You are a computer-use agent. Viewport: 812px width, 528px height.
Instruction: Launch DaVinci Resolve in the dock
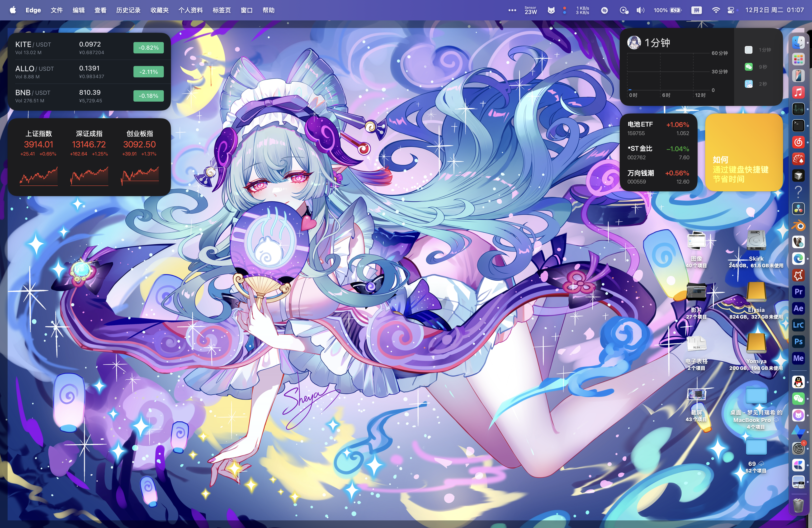[x=798, y=209]
